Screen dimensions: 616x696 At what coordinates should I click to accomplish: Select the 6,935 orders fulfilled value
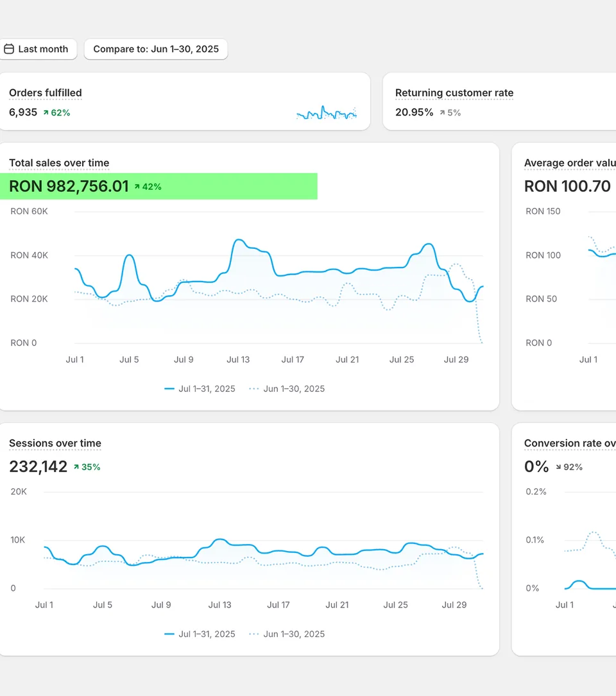[23, 112]
